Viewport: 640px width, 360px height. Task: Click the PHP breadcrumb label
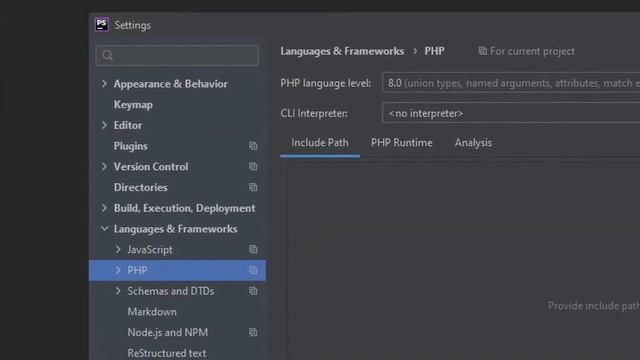(x=434, y=51)
